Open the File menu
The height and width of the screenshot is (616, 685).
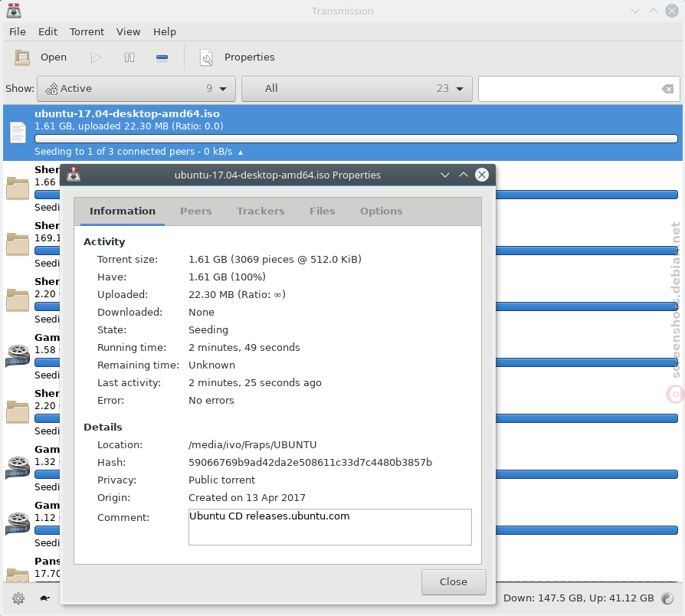(x=18, y=32)
